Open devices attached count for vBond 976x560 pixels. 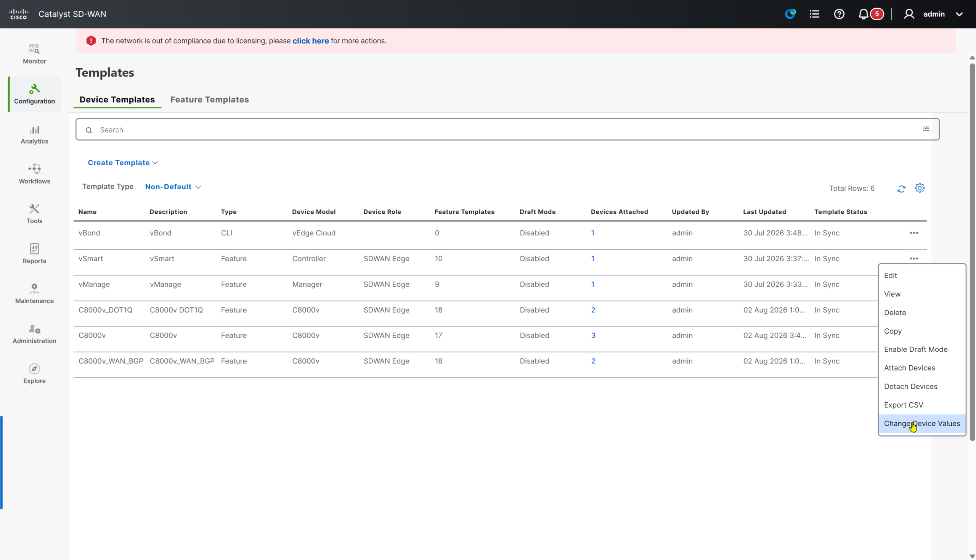pos(593,233)
